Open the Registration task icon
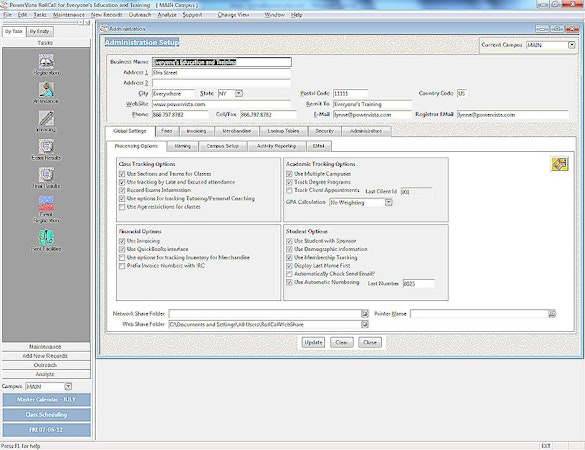The image size is (585, 450). 46,61
